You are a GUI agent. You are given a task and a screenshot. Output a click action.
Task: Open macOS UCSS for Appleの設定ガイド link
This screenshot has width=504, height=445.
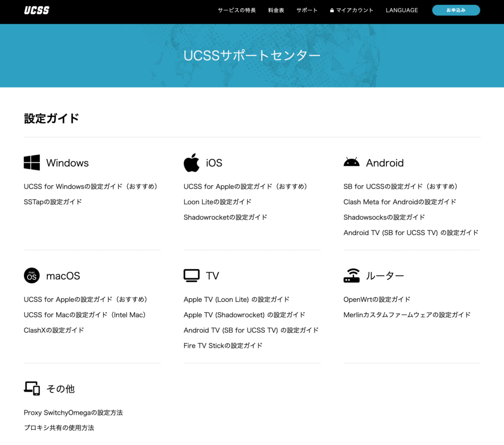86,299
